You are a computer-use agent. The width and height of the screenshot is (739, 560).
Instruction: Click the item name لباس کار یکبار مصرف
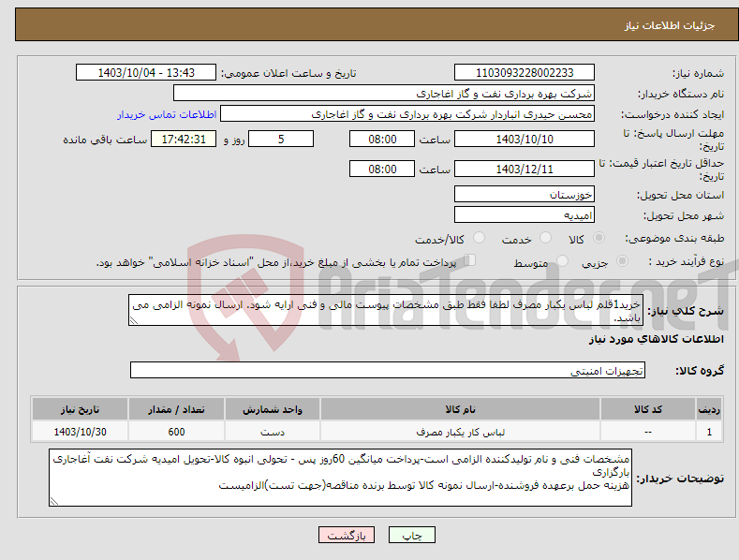click(460, 432)
